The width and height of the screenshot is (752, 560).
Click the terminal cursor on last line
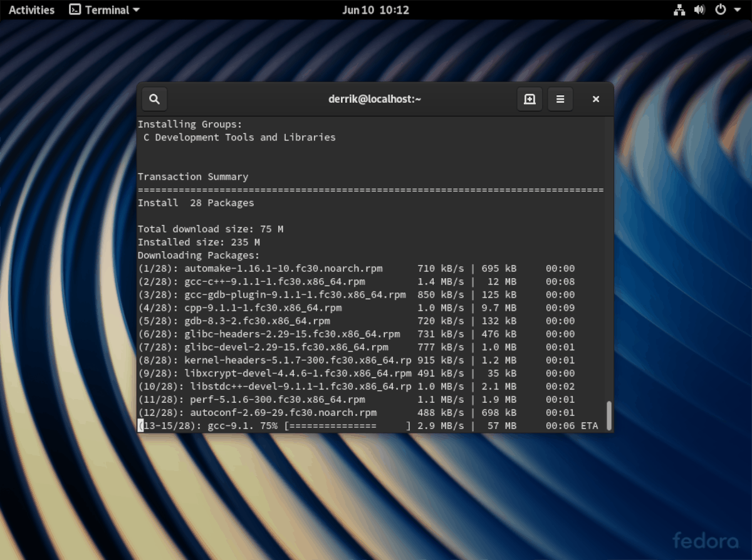tap(140, 426)
